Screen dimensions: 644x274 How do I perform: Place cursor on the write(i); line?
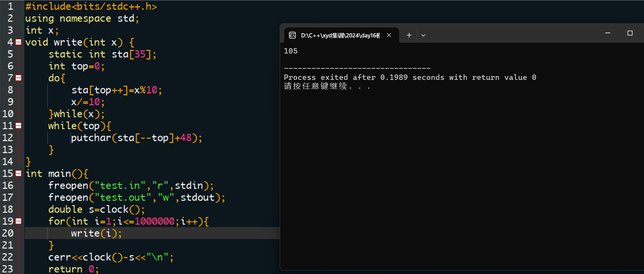(96, 233)
